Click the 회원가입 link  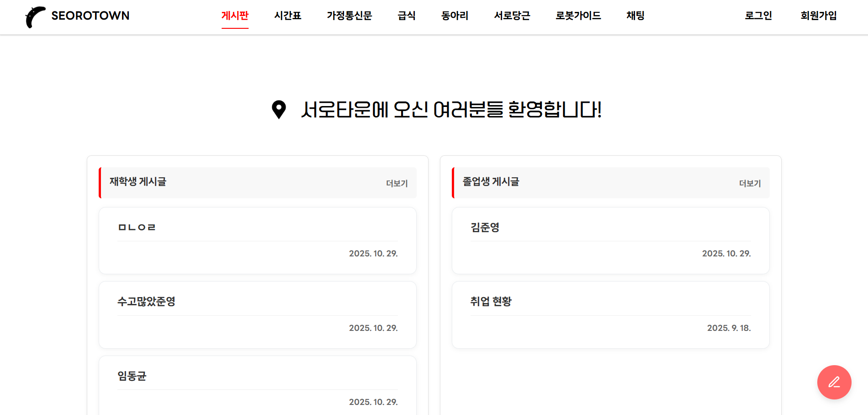(818, 16)
